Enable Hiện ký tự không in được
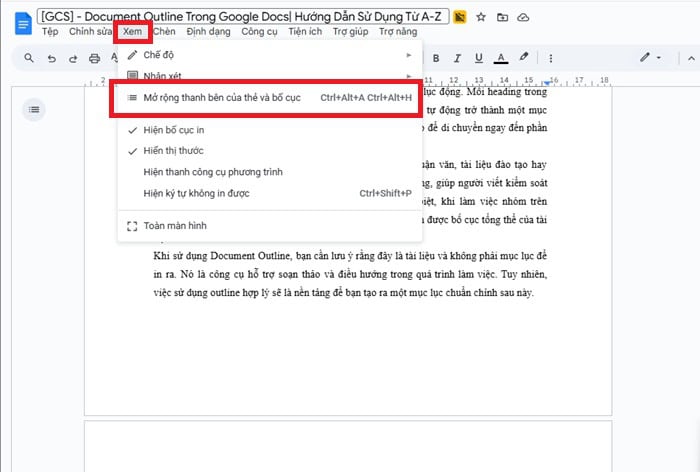The image size is (700, 472). pos(270,193)
